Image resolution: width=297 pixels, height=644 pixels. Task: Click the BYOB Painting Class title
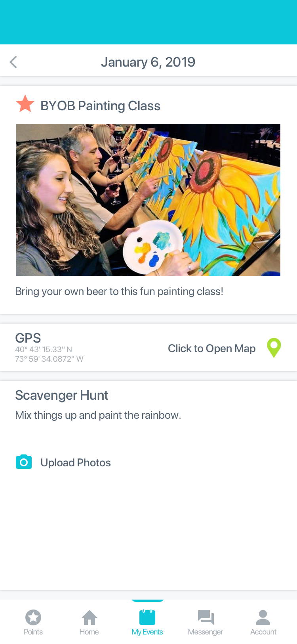click(x=100, y=106)
